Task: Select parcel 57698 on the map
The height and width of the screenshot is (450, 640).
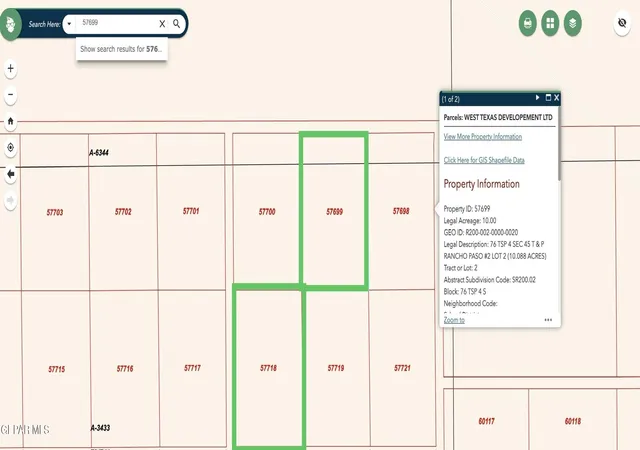Action: point(401,211)
